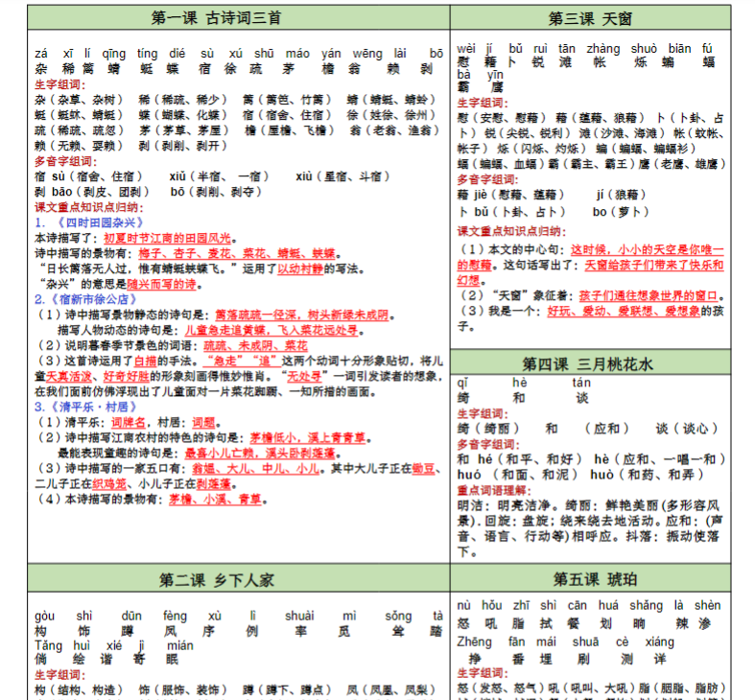Click the polyphone entry huò(和药、和弄)
The height and width of the screenshot is (700, 755).
648,475
